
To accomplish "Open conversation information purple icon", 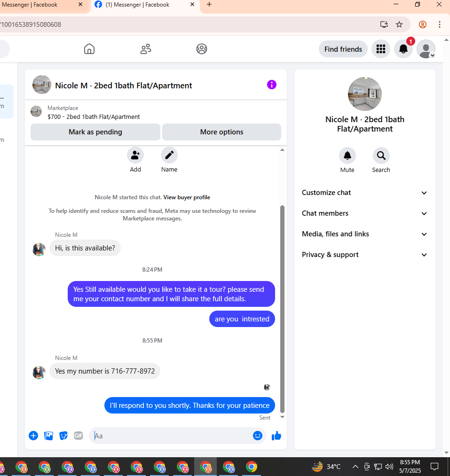I will coord(272,85).
